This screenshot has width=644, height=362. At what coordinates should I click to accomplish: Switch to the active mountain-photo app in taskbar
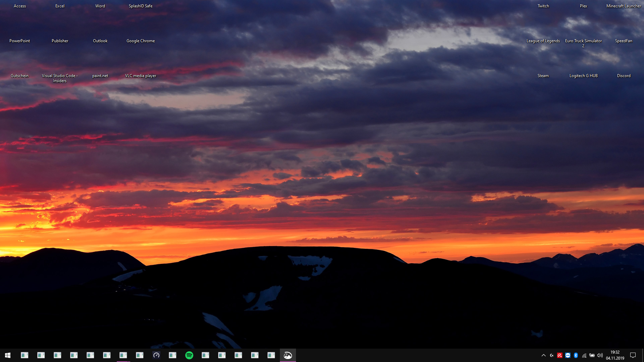[x=288, y=355]
